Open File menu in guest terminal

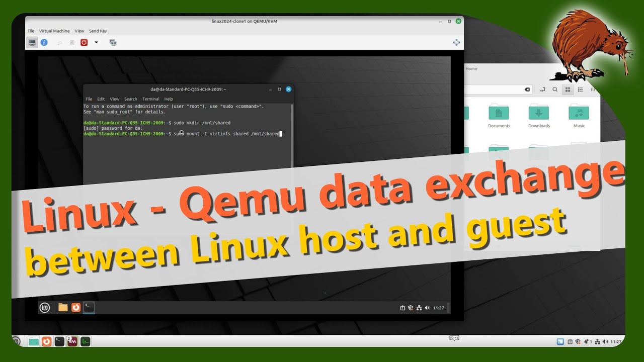click(x=89, y=99)
